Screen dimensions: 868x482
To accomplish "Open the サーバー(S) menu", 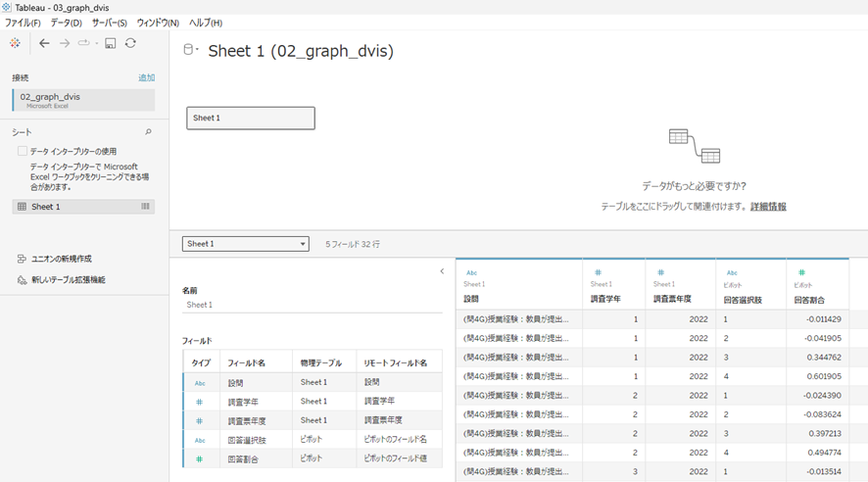I will [109, 23].
